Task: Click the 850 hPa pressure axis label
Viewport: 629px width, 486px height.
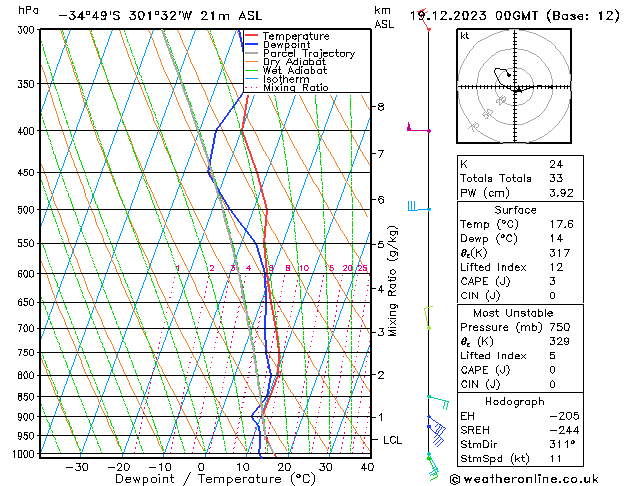Action: (28, 397)
